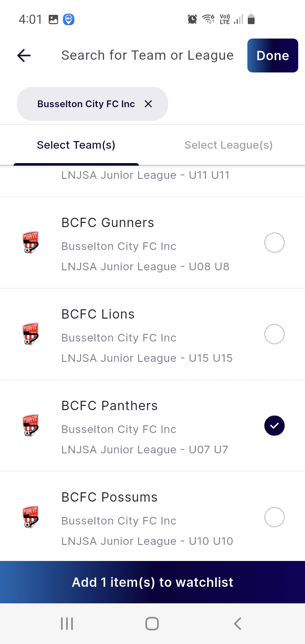Select the BCFC Possums radio circle

274,517
